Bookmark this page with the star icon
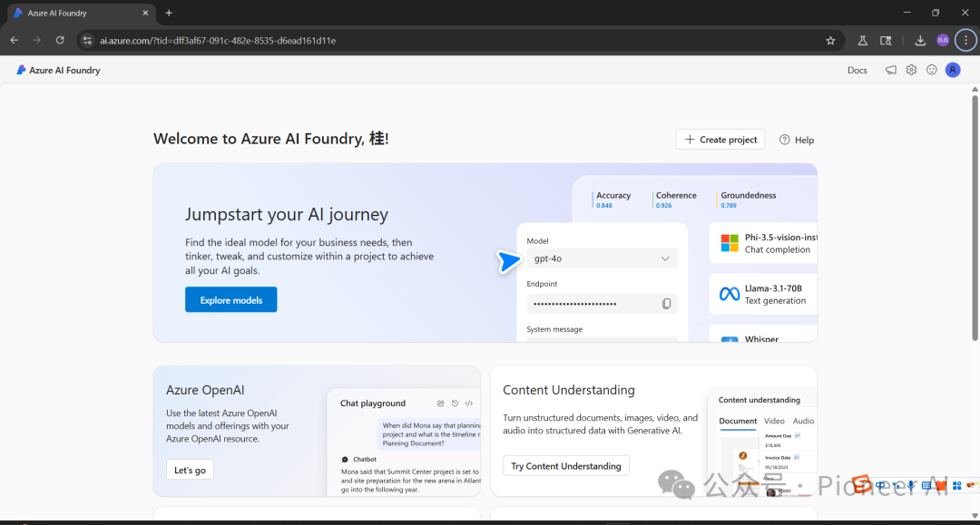This screenshot has height=525, width=980. [x=830, y=41]
